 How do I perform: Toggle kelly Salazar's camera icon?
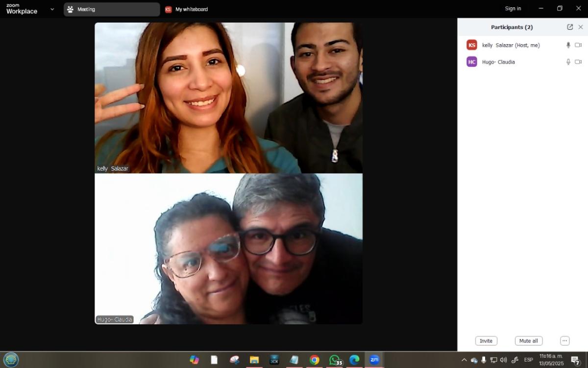(x=578, y=45)
